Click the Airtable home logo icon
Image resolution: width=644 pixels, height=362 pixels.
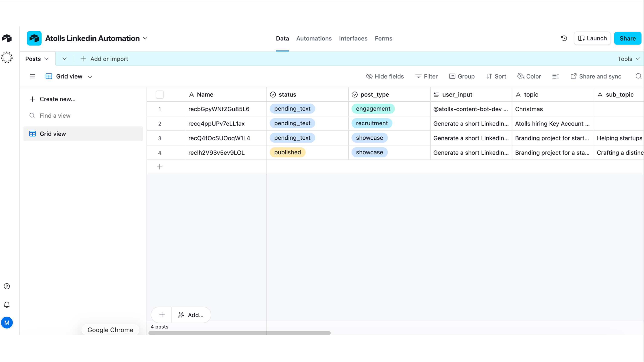(7, 38)
